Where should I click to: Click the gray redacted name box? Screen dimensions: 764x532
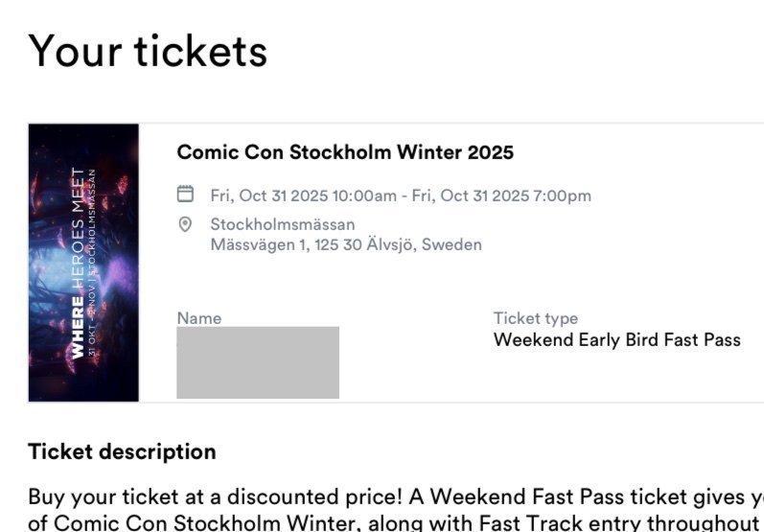click(258, 362)
